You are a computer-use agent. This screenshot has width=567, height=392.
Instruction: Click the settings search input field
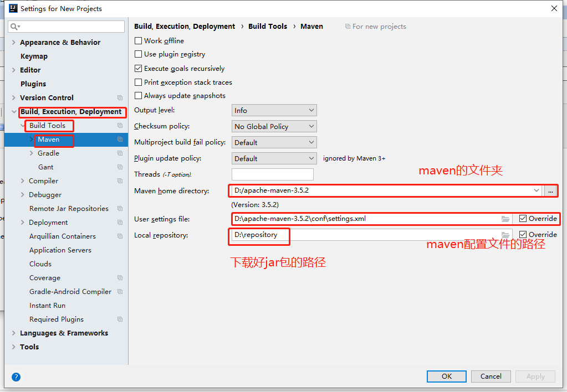pos(66,27)
